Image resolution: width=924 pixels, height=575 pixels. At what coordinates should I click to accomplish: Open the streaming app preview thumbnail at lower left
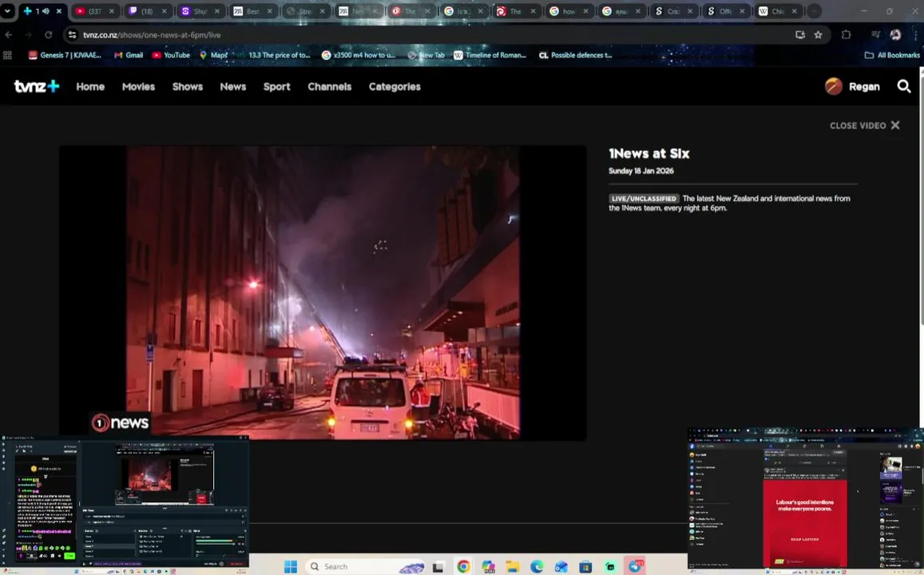tap(125, 504)
